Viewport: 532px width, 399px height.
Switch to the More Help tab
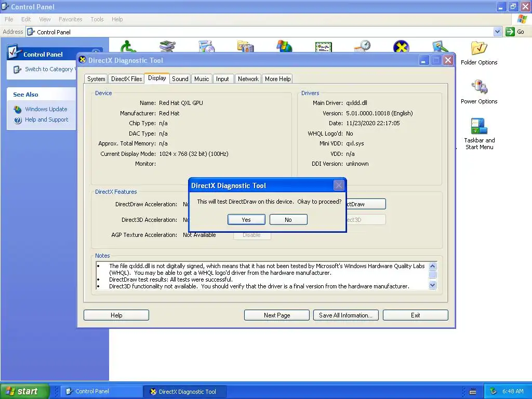coord(277,79)
